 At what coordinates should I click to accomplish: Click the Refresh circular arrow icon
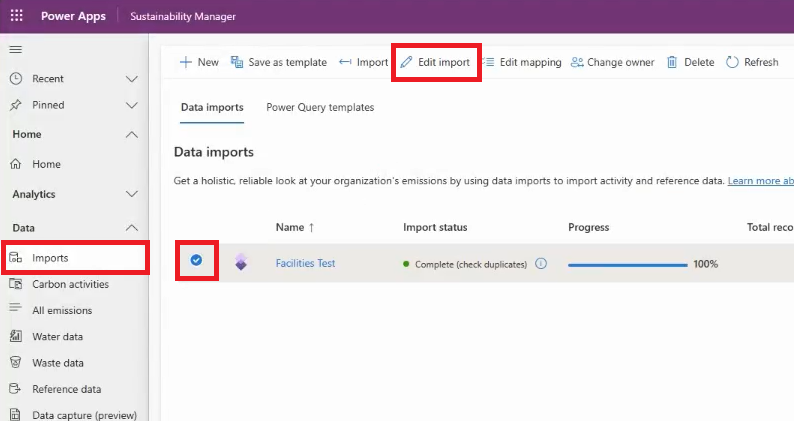pos(732,62)
